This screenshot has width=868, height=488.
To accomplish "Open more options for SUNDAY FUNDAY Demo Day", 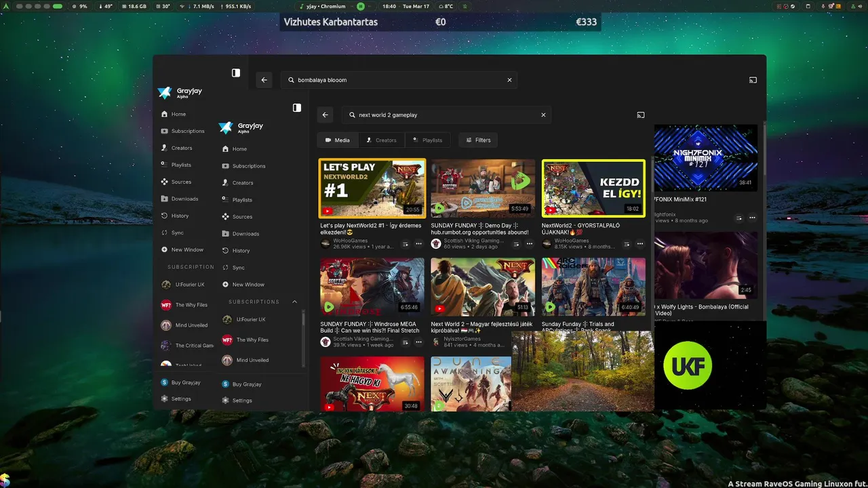I will (529, 244).
